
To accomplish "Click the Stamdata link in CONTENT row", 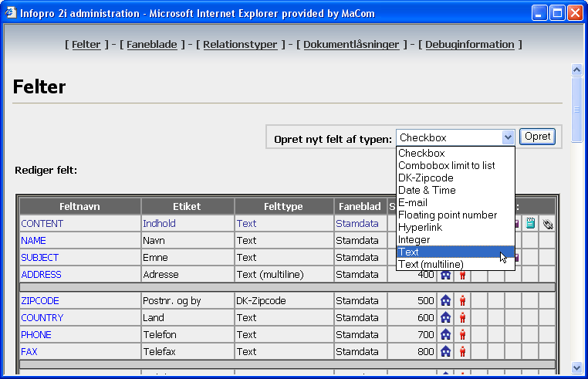I will 357,223.
